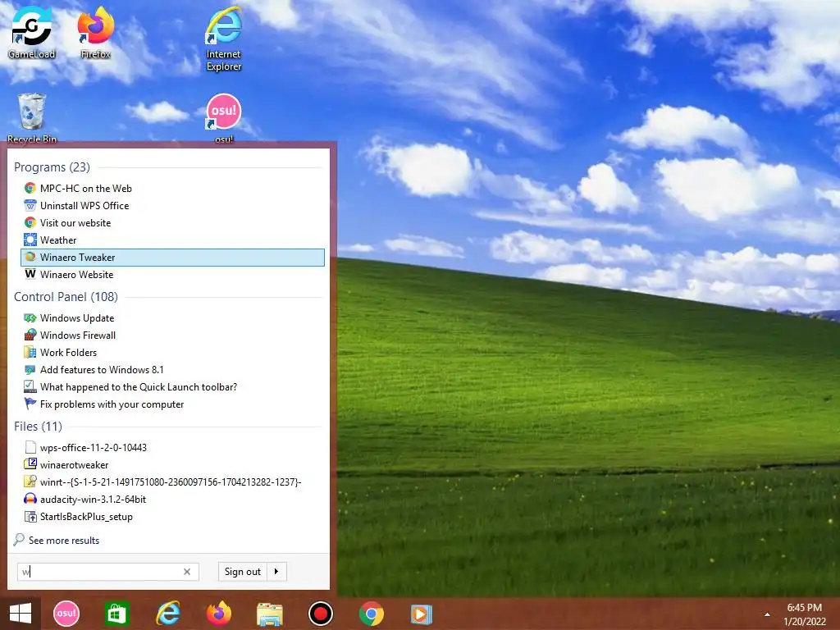Open Internet Explorer from the taskbar
Viewport: 840px width, 630px height.
[167, 614]
